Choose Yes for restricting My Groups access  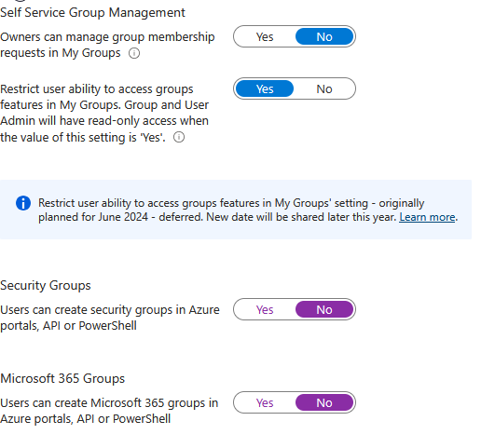click(265, 88)
